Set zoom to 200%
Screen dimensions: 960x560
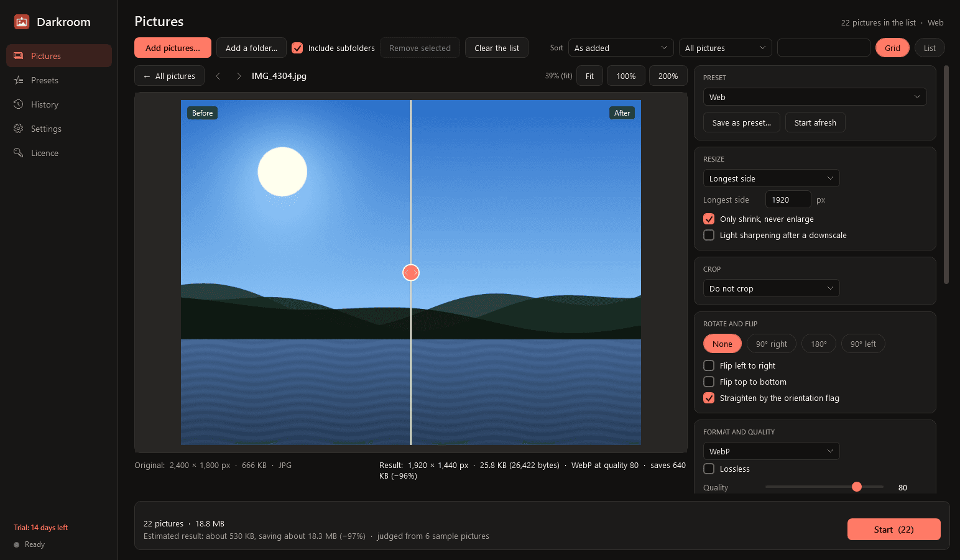[x=668, y=76]
